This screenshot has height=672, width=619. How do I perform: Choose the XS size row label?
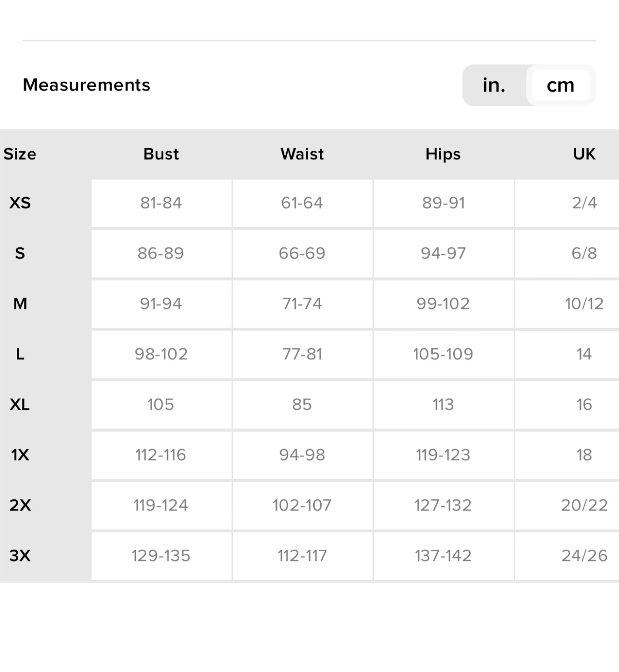tap(20, 203)
